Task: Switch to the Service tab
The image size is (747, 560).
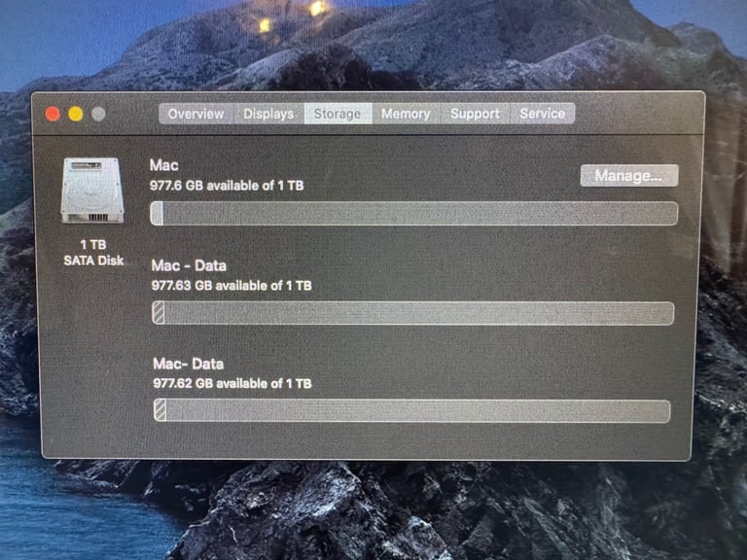Action: coord(542,114)
